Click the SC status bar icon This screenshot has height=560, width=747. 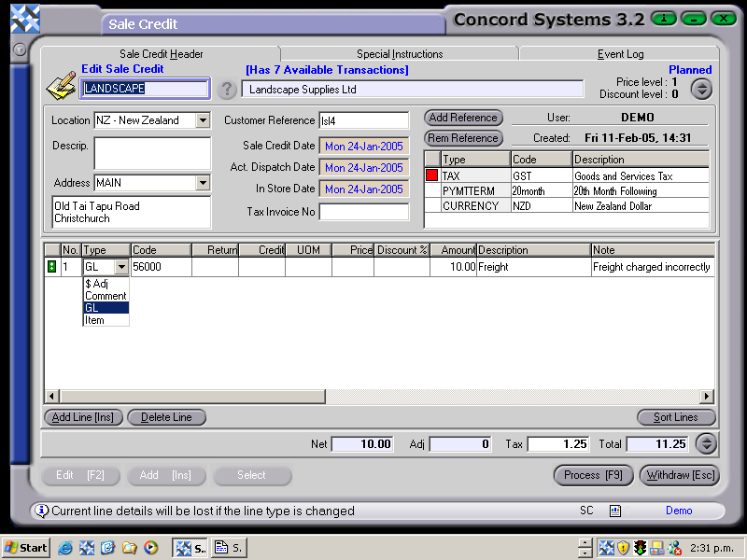[586, 511]
